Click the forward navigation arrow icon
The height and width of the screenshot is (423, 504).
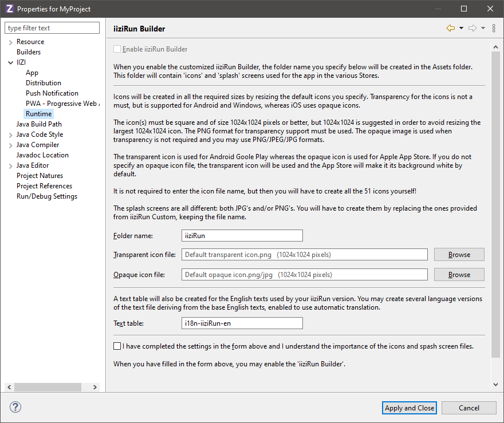[x=472, y=28]
